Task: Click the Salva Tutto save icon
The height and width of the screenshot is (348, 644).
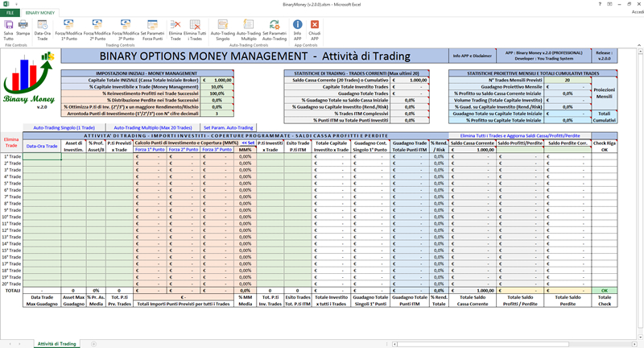Action: coord(9,30)
